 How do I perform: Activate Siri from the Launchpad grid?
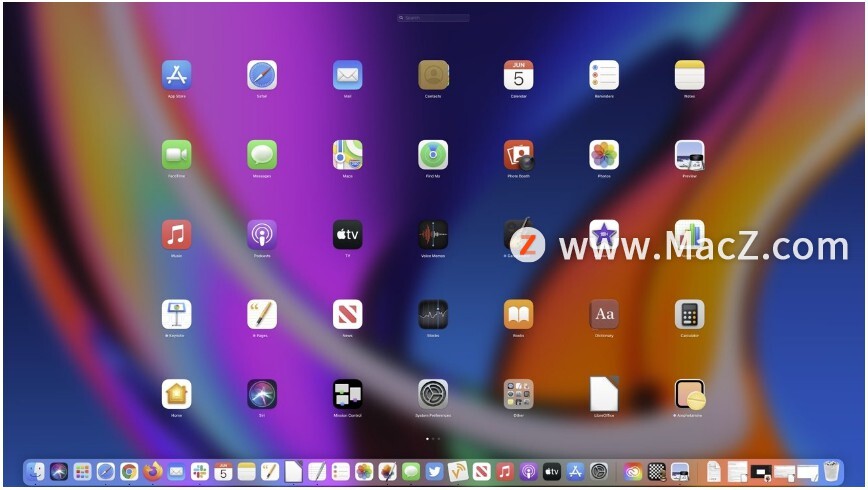click(262, 394)
